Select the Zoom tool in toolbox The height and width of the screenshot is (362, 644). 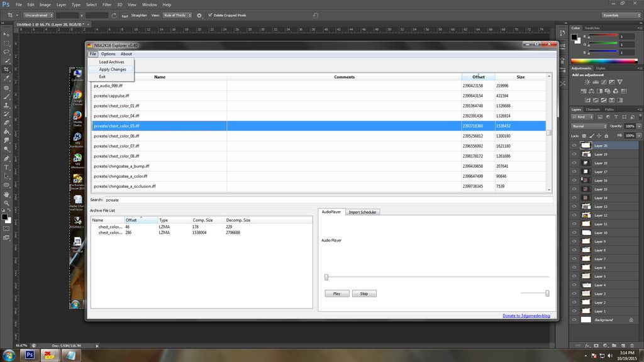[x=6, y=203]
